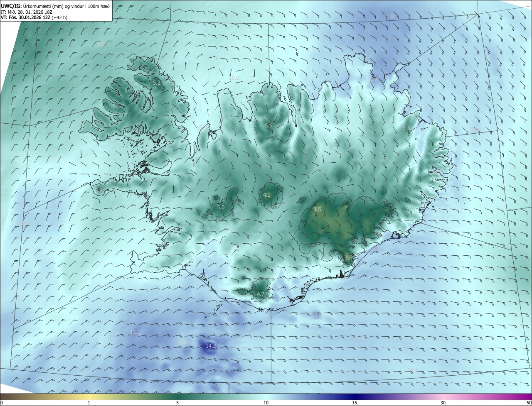Click the 10.4 value label in the southeast sea
The image size is (532, 406).
tap(412, 370)
